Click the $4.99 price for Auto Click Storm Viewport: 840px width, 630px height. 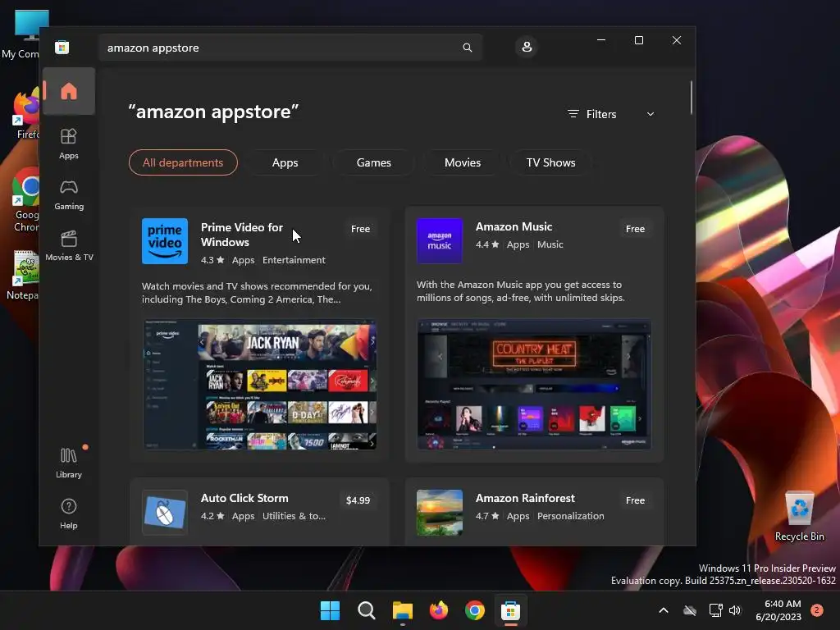(358, 500)
